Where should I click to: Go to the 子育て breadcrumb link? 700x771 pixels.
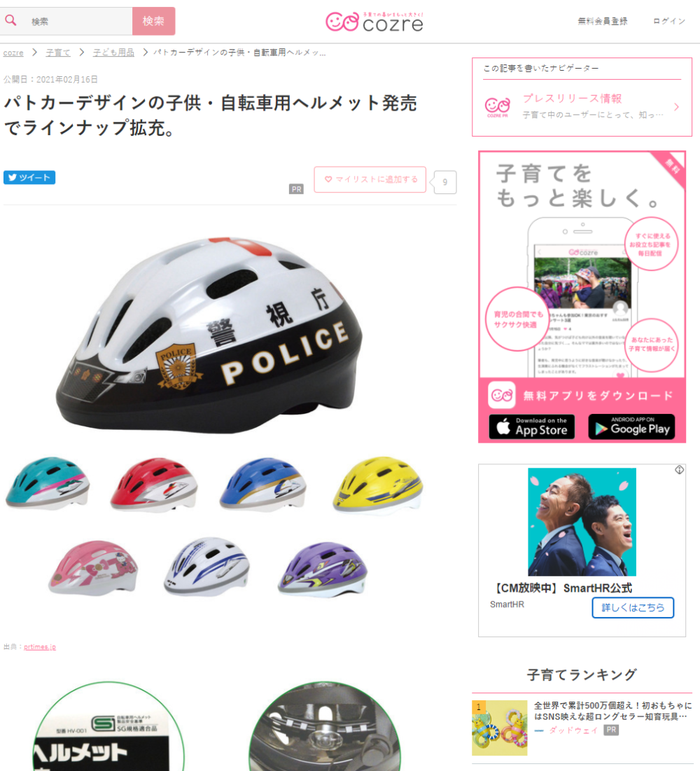click(58, 53)
